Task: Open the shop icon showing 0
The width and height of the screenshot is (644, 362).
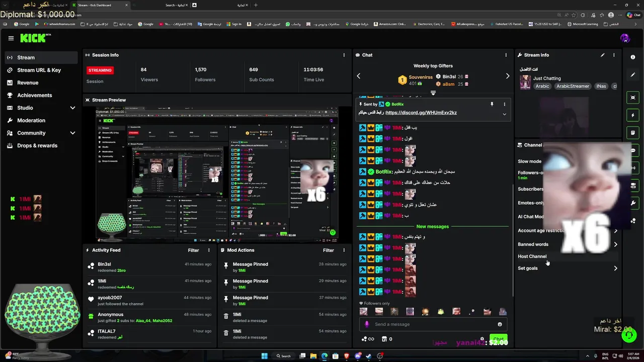Action: click(387, 339)
